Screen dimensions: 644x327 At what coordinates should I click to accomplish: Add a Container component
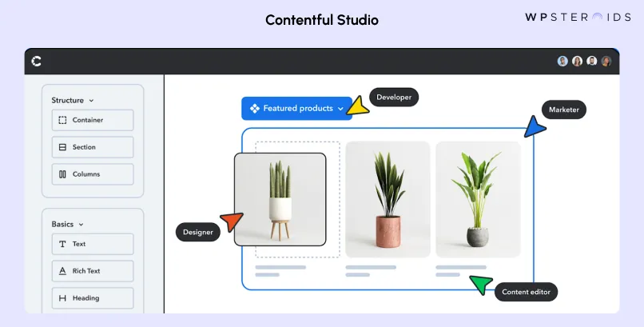pos(93,120)
